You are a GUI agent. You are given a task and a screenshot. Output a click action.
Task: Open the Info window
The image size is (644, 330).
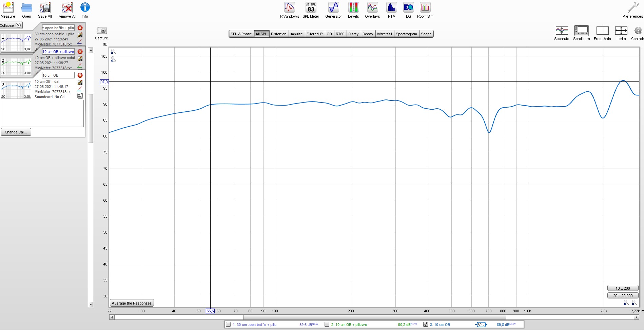point(85,10)
